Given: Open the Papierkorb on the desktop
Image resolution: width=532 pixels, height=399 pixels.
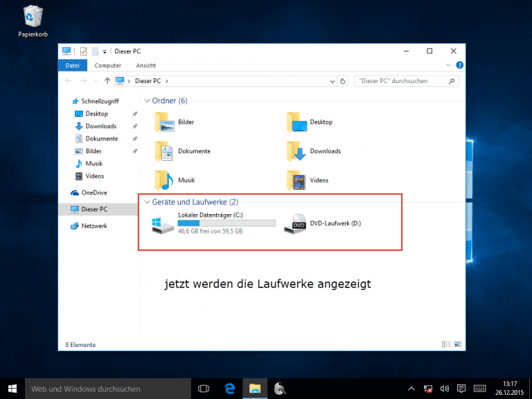Looking at the screenshot, I should (x=33, y=16).
